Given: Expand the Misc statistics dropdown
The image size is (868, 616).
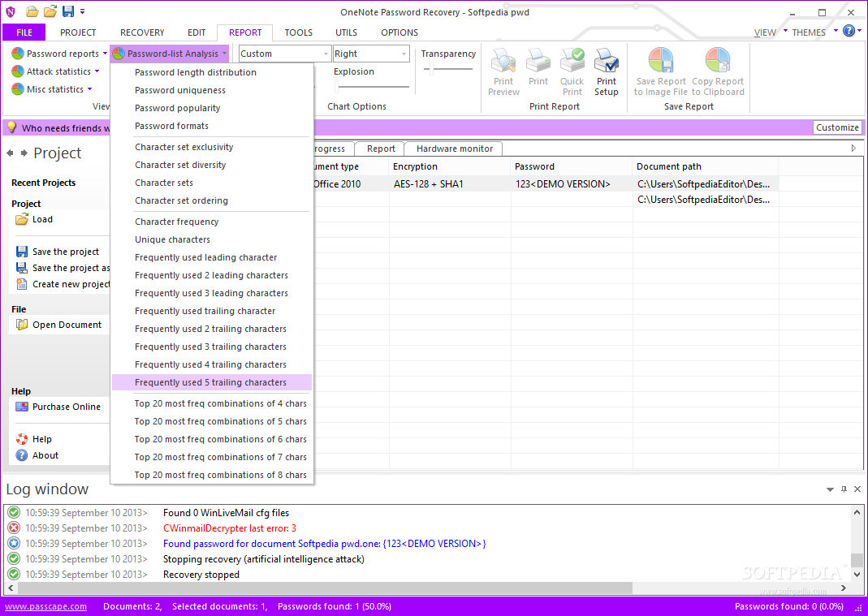Looking at the screenshot, I should tap(89, 89).
